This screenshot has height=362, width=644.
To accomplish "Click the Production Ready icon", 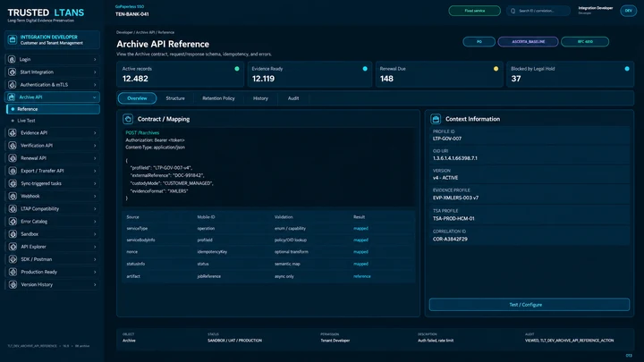I will point(13,272).
